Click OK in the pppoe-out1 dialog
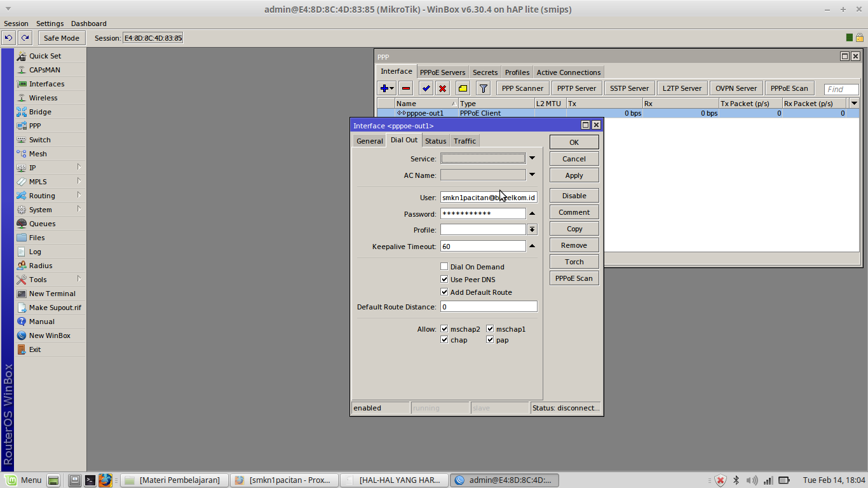This screenshot has width=868, height=488. click(x=574, y=142)
